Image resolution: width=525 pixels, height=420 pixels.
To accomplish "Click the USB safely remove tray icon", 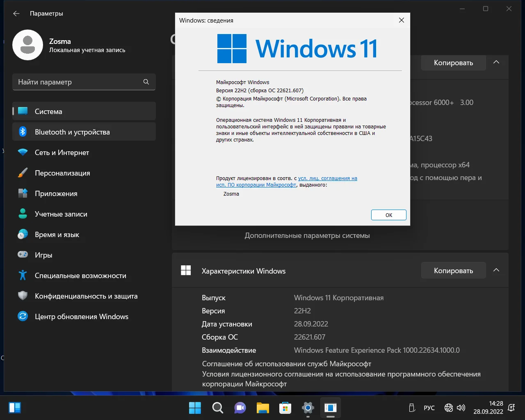I will pyautogui.click(x=412, y=408).
